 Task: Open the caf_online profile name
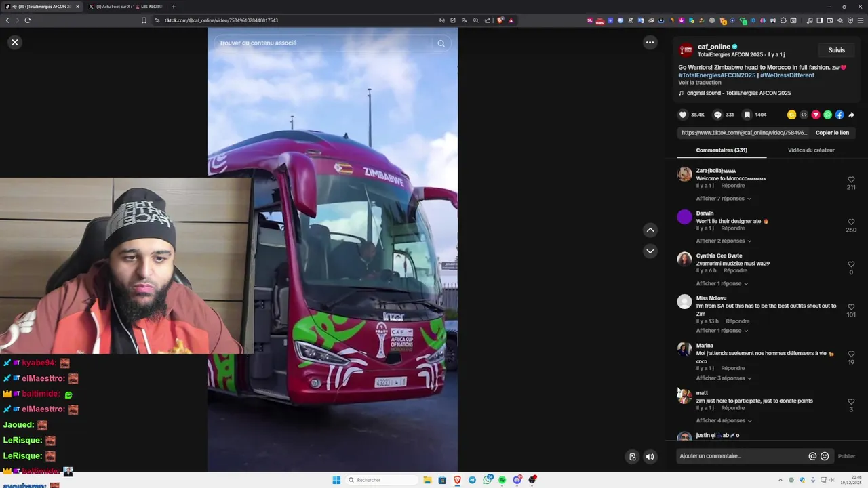(x=713, y=47)
